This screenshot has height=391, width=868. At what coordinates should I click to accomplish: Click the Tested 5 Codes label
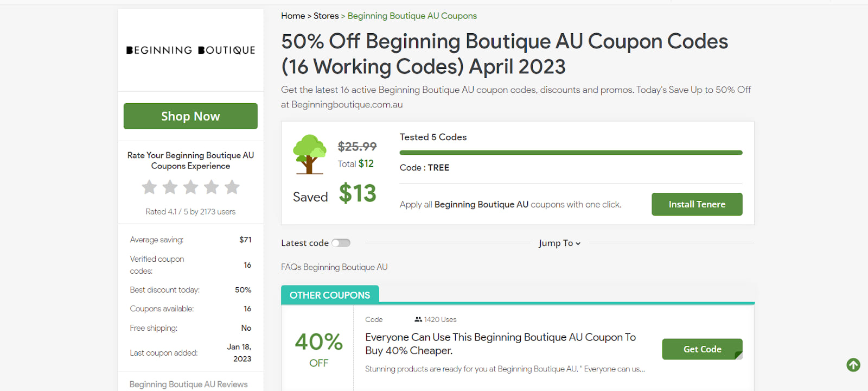pyautogui.click(x=433, y=137)
